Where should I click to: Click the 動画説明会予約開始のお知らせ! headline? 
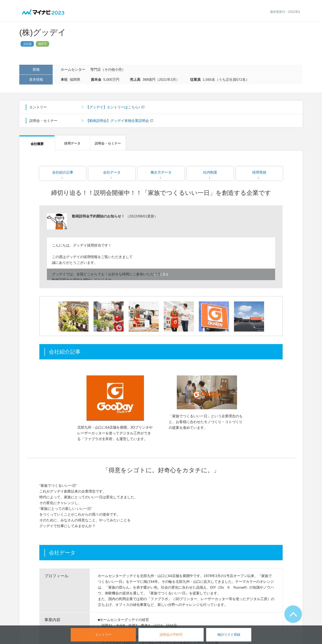click(98, 216)
